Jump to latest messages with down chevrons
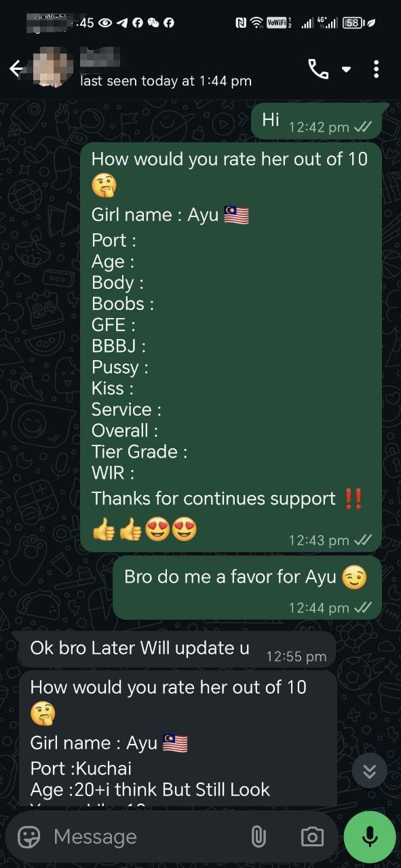 [x=369, y=771]
